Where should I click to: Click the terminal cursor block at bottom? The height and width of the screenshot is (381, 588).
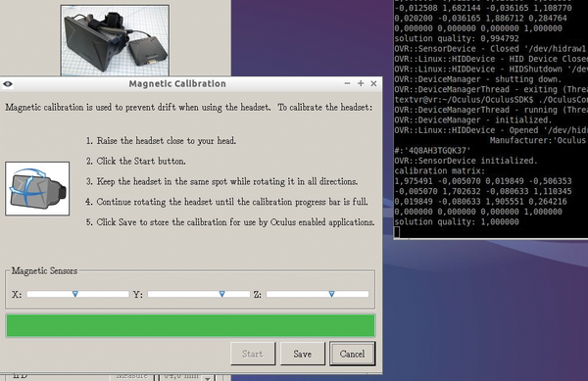click(x=397, y=232)
